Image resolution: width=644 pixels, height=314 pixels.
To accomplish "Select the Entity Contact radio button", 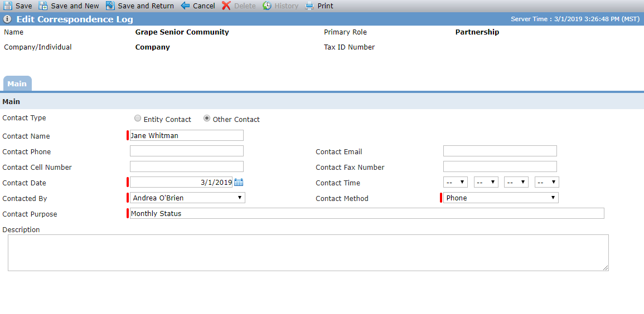I will pos(138,119).
